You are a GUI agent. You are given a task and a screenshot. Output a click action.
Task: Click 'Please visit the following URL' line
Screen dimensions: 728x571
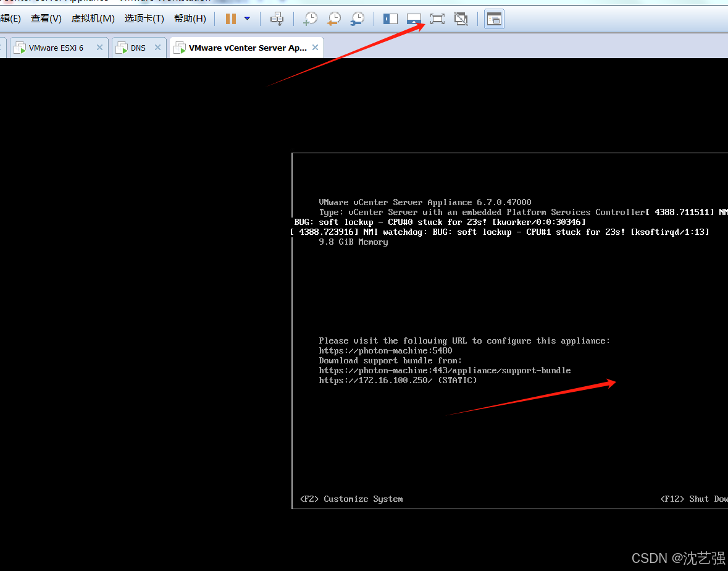point(464,341)
